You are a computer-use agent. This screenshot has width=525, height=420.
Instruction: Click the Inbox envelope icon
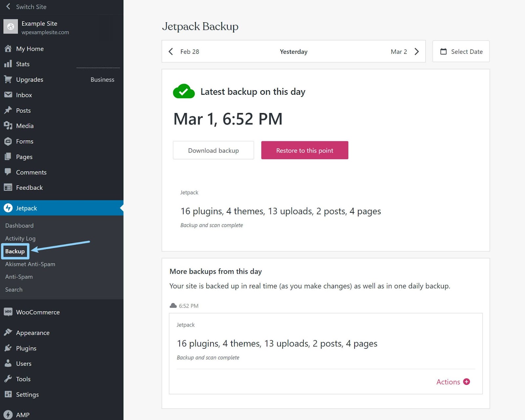point(8,94)
